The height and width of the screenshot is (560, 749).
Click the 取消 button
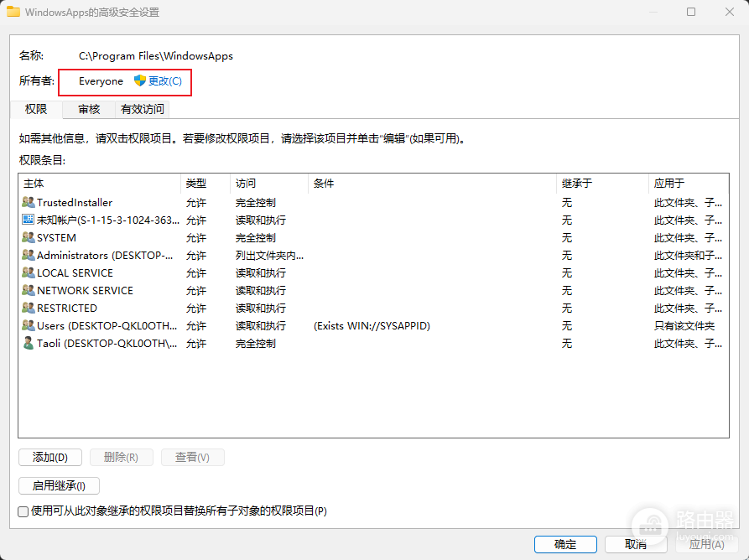pos(636,544)
